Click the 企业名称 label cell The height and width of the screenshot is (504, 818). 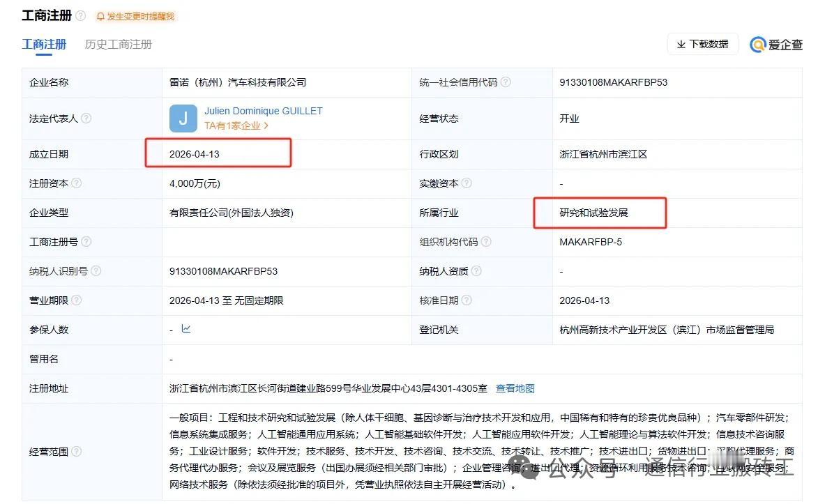tap(92, 82)
